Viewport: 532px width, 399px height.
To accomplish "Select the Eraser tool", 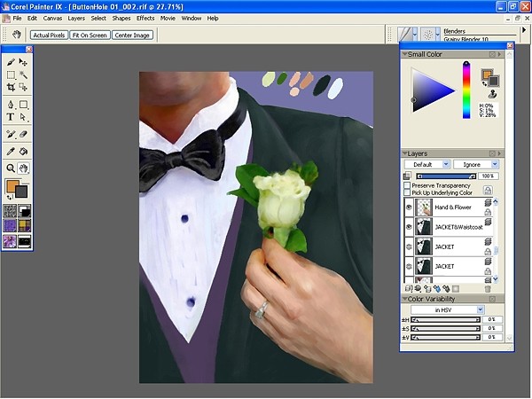I will (x=23, y=134).
